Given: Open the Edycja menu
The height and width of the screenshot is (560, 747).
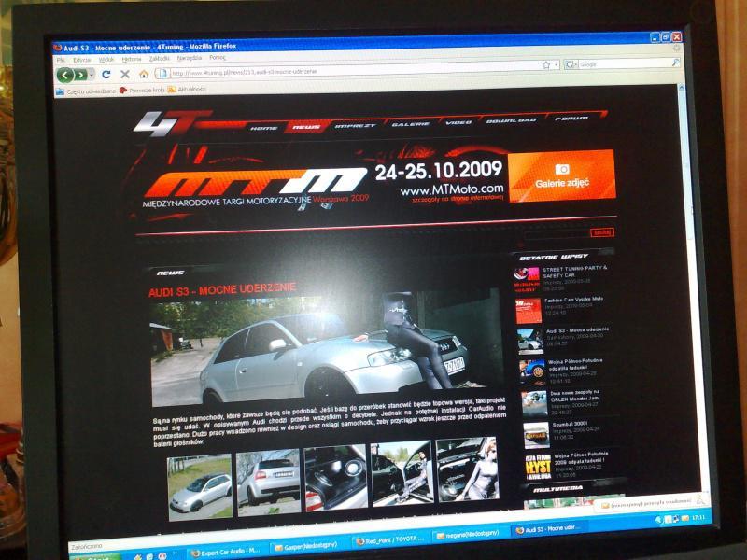Looking at the screenshot, I should tap(81, 60).
